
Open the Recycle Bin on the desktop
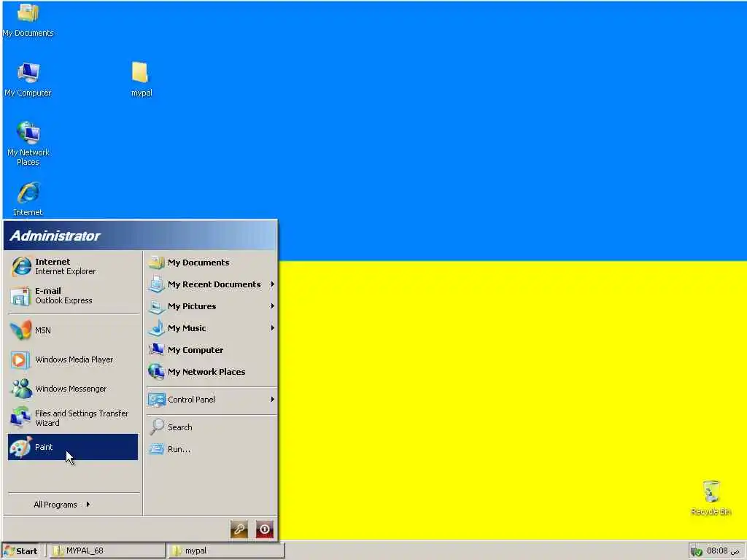click(x=711, y=497)
